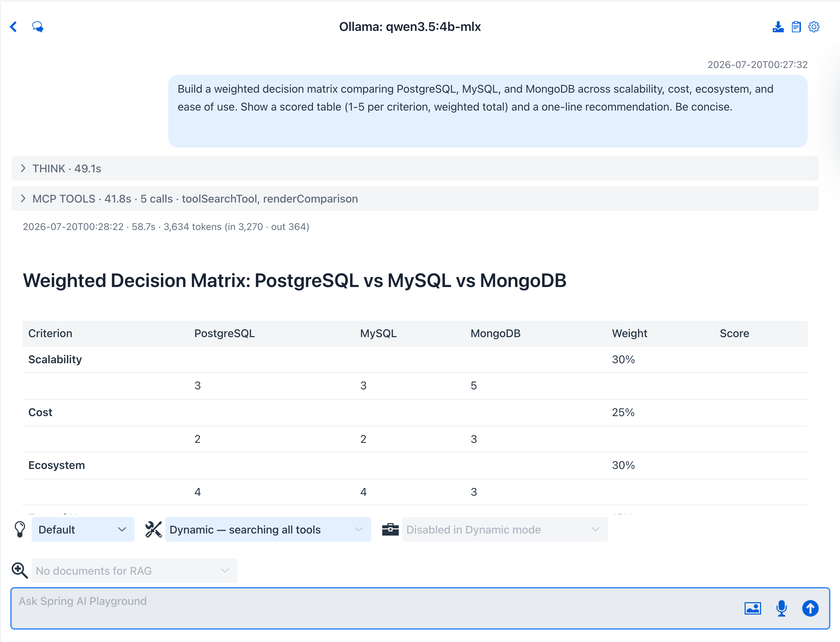Click the MySQL column header
Viewport: 840px width, 642px height.
[x=378, y=333]
